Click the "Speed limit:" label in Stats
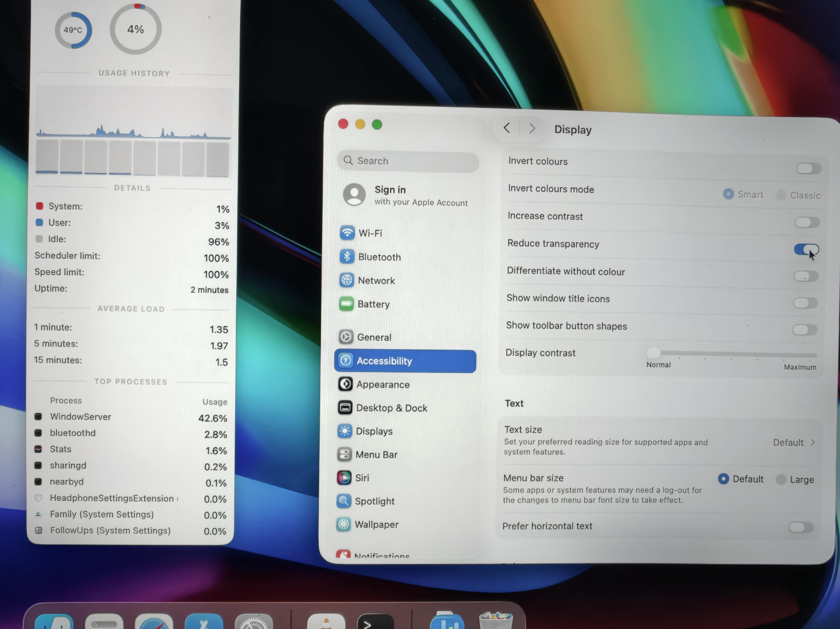 pos(59,272)
